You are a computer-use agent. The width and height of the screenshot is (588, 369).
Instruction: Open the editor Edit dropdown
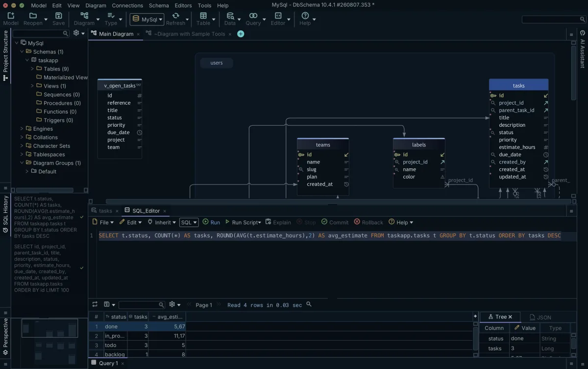click(131, 222)
